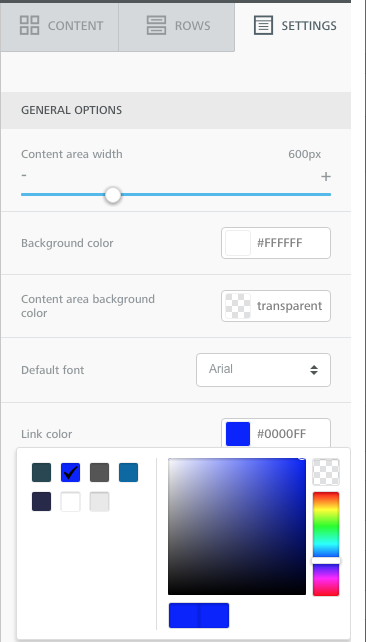This screenshot has height=642, width=366.
Task: Click the Content grid icon
Action: (29, 25)
